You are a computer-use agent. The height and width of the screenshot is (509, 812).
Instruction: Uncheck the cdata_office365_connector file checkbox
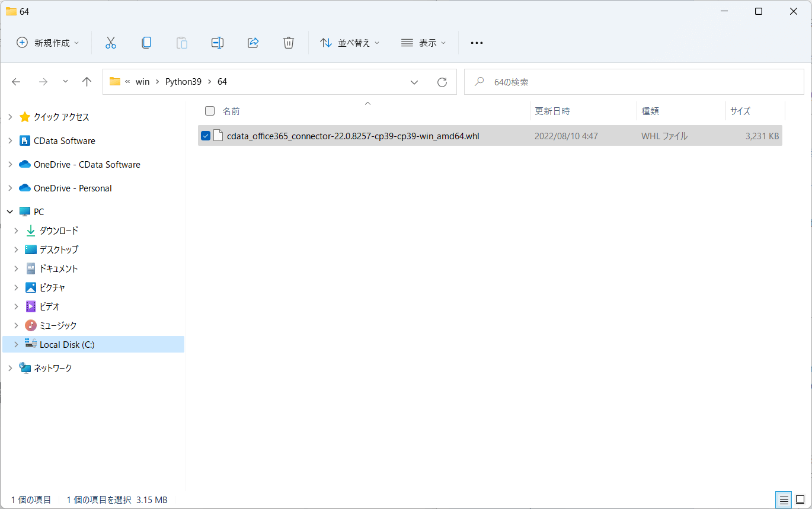coord(206,135)
